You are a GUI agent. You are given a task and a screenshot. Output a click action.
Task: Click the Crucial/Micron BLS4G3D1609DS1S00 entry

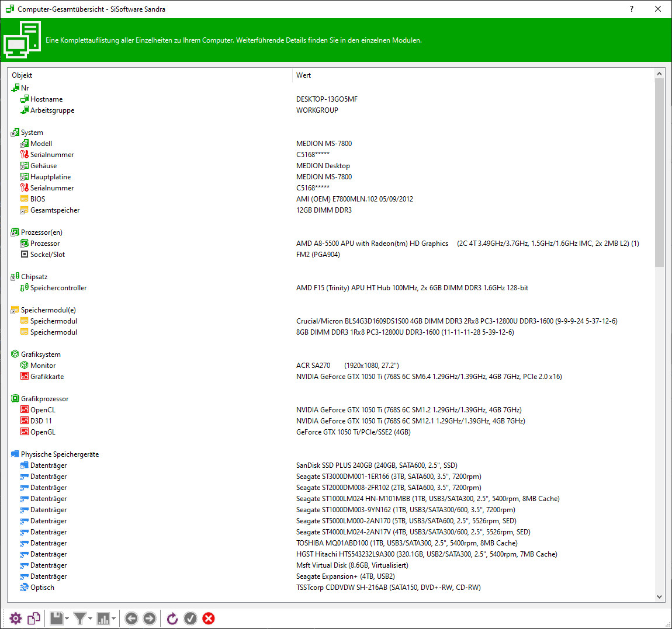pyautogui.click(x=457, y=321)
